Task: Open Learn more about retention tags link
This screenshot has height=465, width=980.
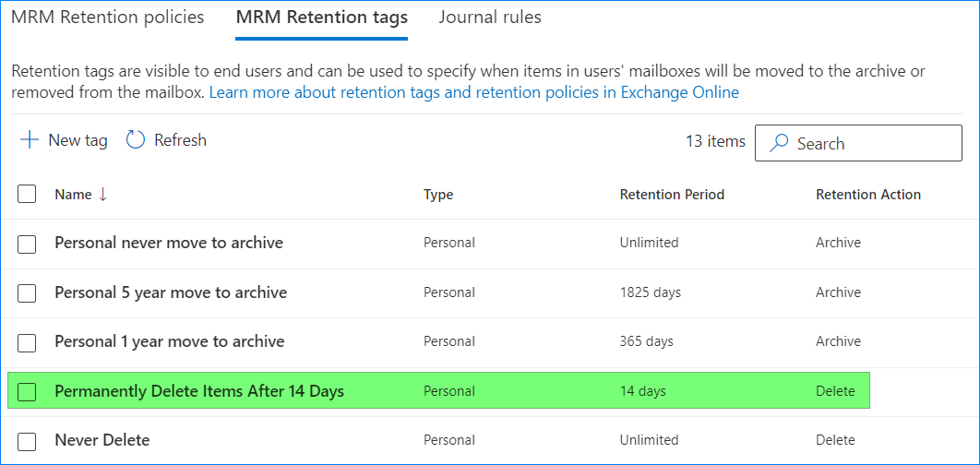Action: pos(474,92)
